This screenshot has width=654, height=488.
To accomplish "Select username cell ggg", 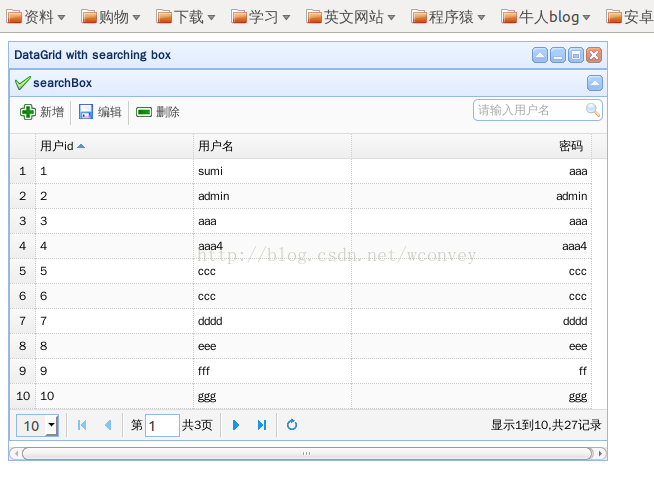I will click(272, 396).
